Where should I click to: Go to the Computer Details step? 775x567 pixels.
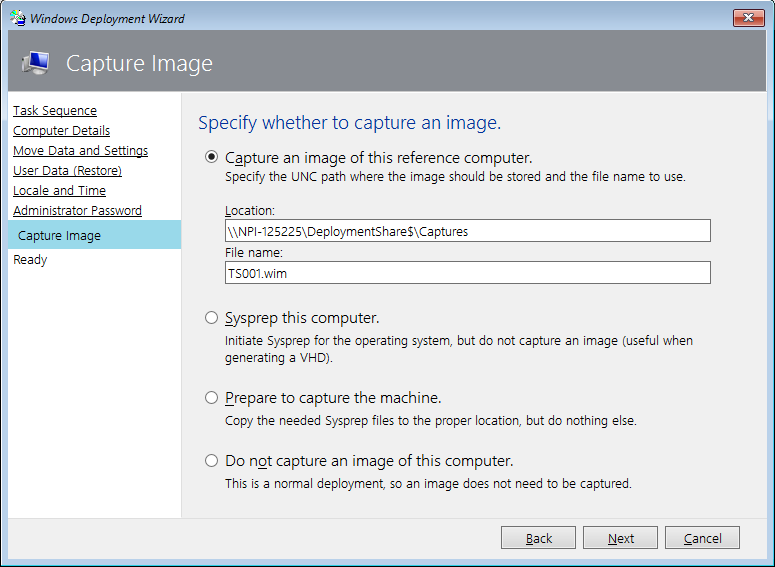pos(61,131)
